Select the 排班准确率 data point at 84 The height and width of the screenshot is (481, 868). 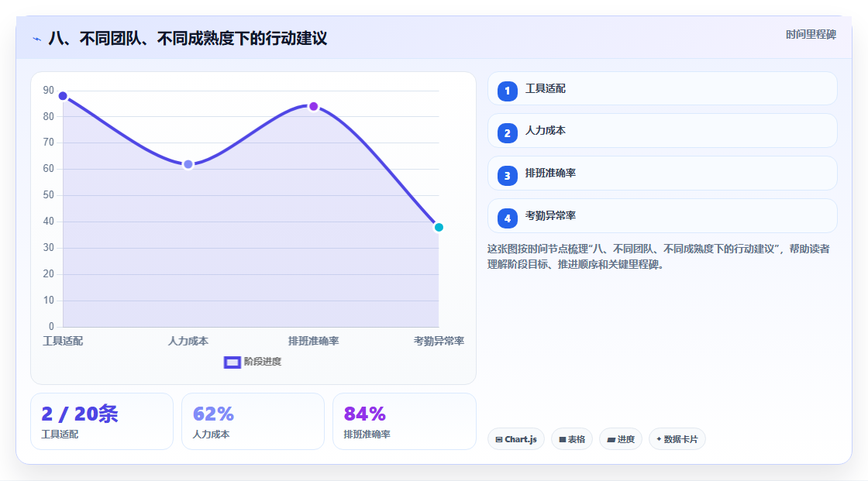coord(313,106)
